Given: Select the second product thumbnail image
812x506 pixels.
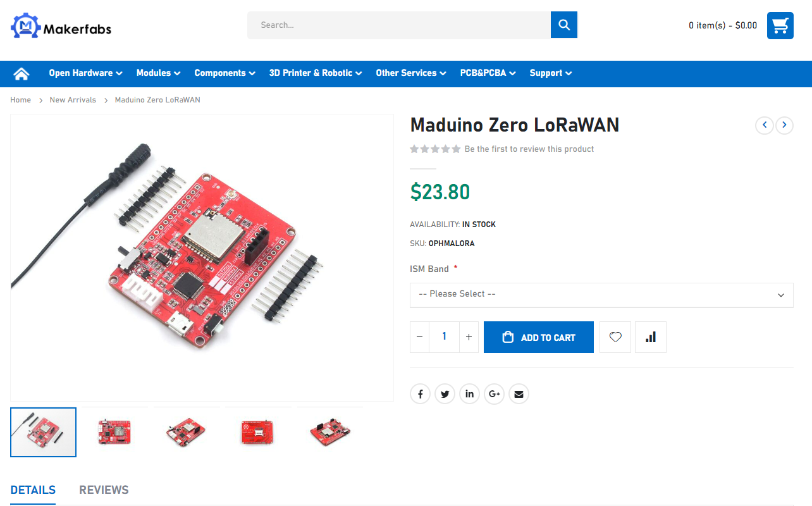Looking at the screenshot, I should (114, 432).
